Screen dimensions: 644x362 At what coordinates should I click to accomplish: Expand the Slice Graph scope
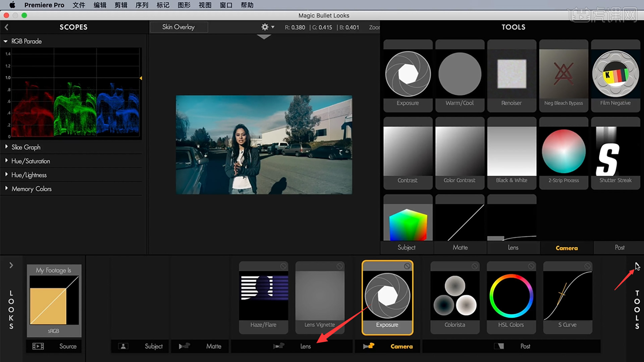click(x=6, y=147)
